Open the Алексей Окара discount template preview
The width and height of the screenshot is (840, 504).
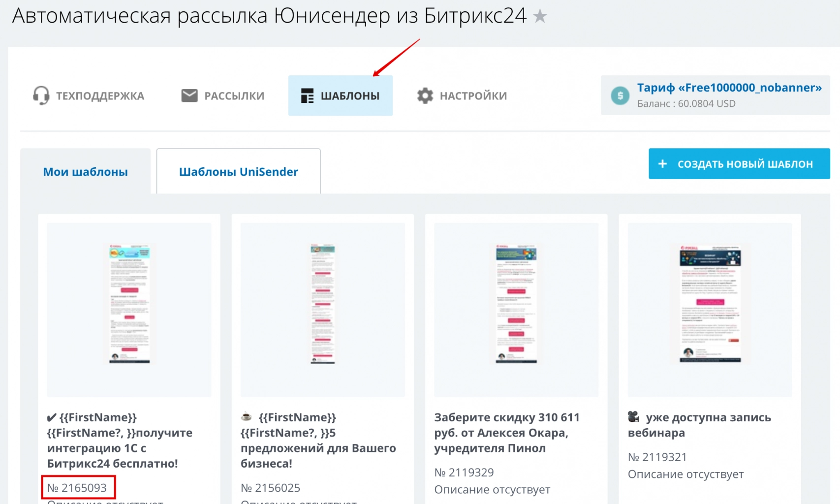515,305
